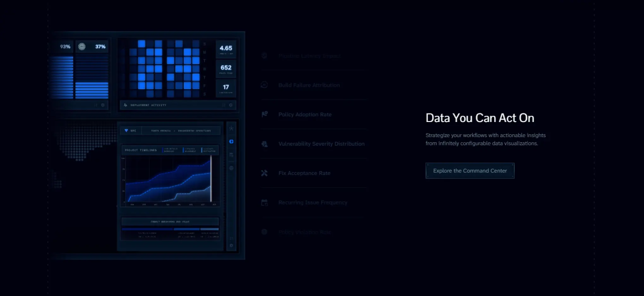Toggle the settings gear on Deployment Activity panel
The image size is (644, 296).
coord(231,105)
